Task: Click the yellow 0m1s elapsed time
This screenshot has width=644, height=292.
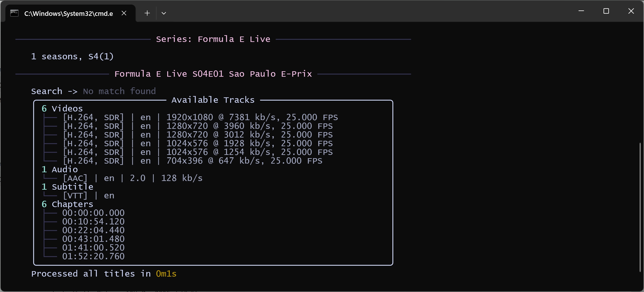Action: (166, 274)
